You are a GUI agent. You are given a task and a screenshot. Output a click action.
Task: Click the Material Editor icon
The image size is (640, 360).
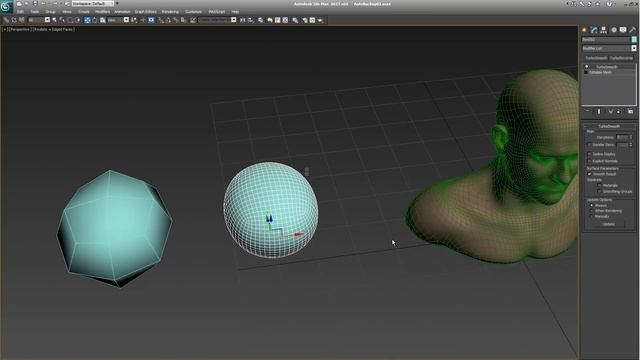point(295,20)
